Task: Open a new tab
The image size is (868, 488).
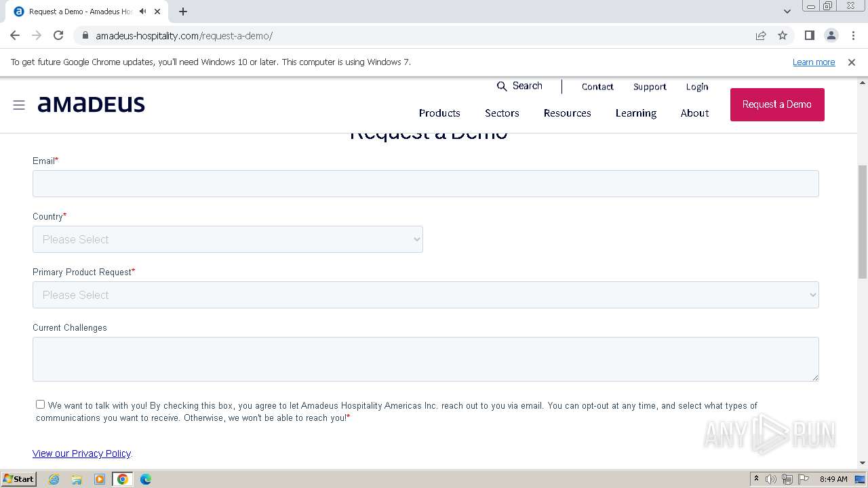Action: coord(183,12)
